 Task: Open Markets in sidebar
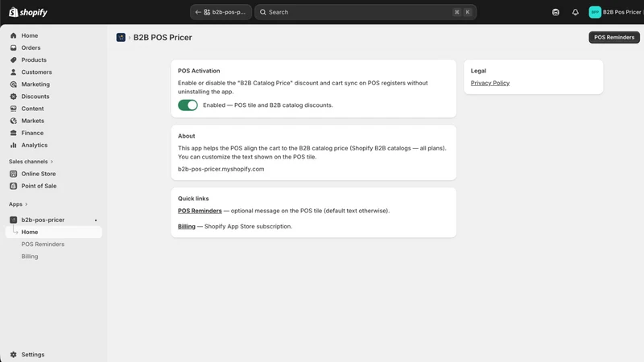click(54, 121)
